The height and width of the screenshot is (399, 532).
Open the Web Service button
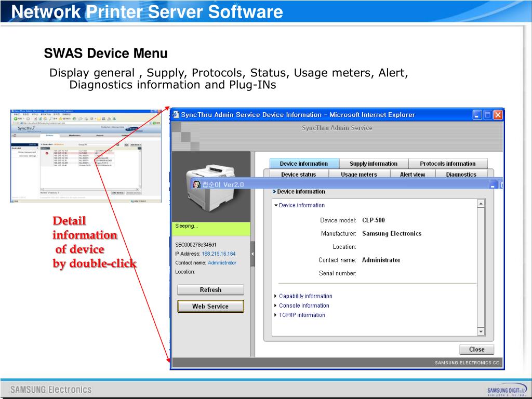click(x=210, y=307)
